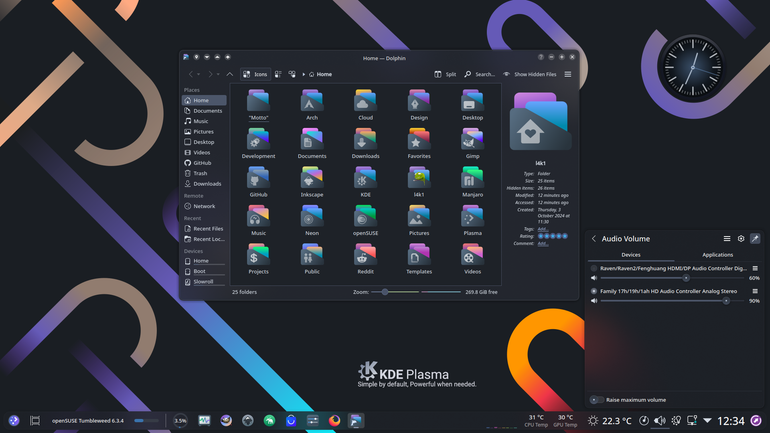770x433 pixels.
Task: Switch to the Applications tab
Action: point(717,255)
